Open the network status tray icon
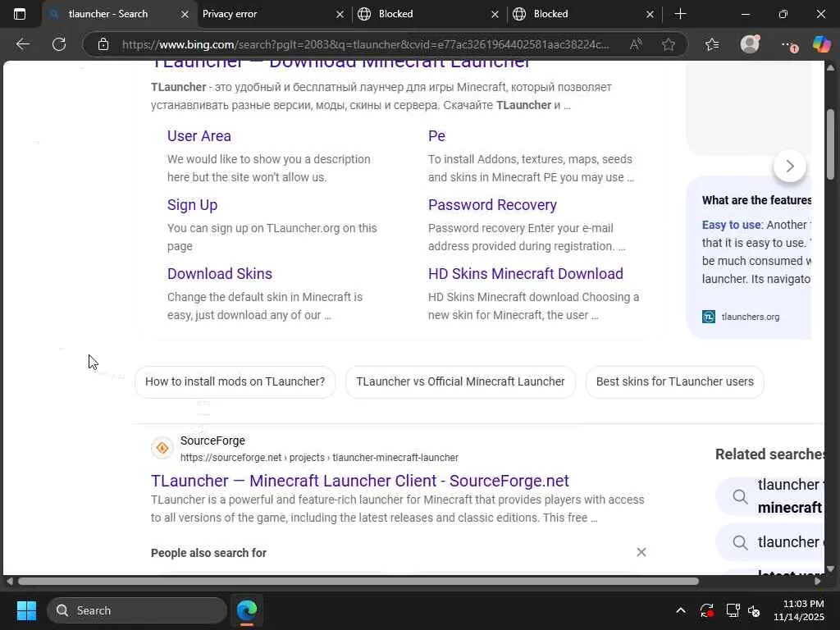 [x=733, y=610]
